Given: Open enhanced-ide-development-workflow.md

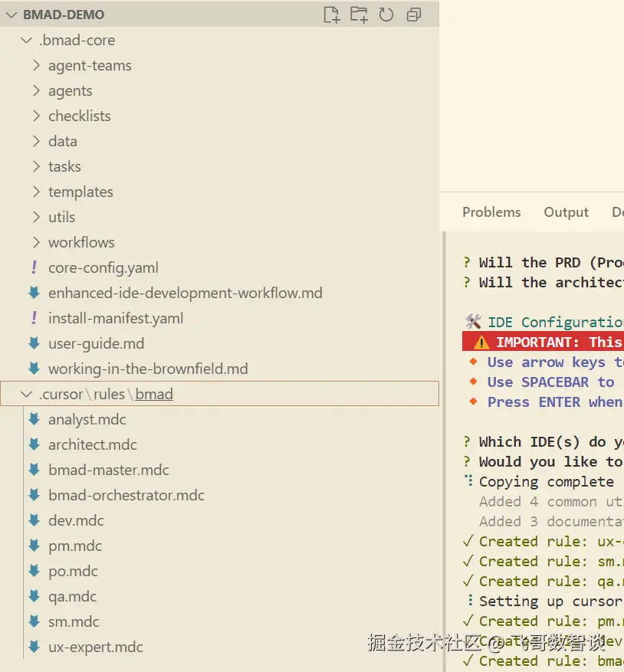Looking at the screenshot, I should (185, 293).
